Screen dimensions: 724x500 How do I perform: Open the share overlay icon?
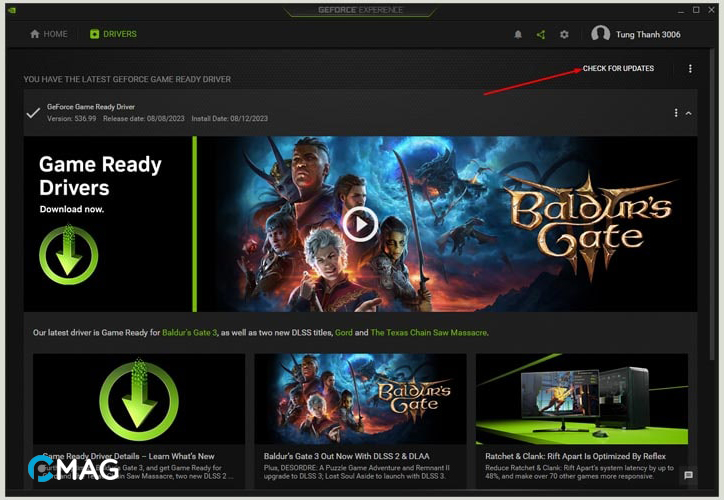(541, 34)
